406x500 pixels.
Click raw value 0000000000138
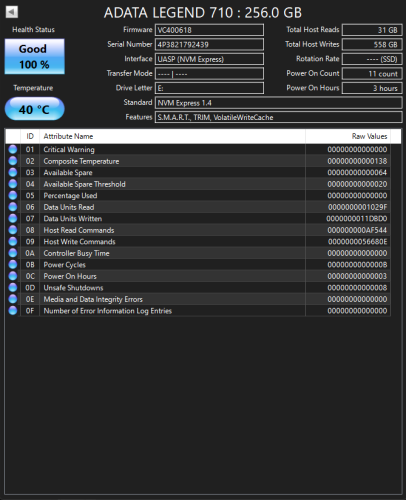tap(357, 161)
